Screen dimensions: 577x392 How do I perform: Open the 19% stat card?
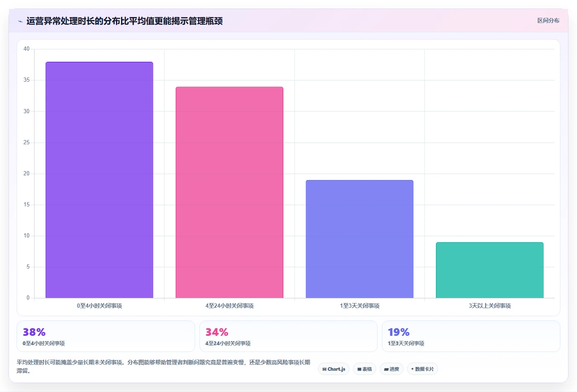pyautogui.click(x=471, y=336)
